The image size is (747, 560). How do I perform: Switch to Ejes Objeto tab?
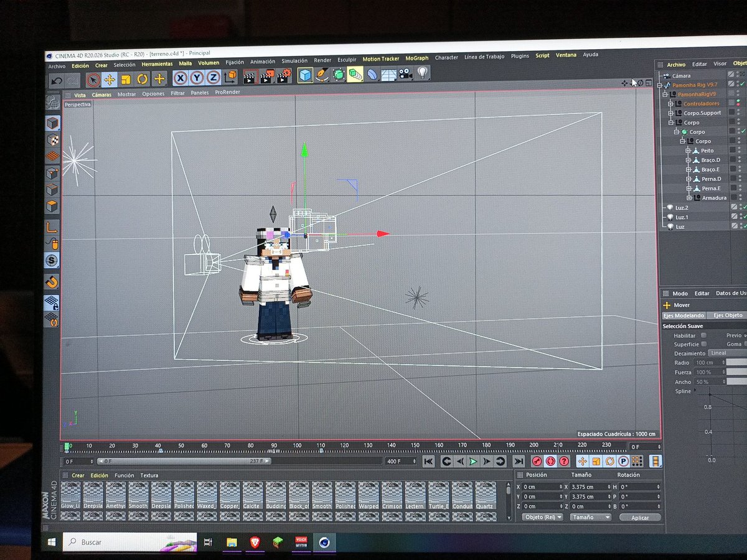[728, 315]
